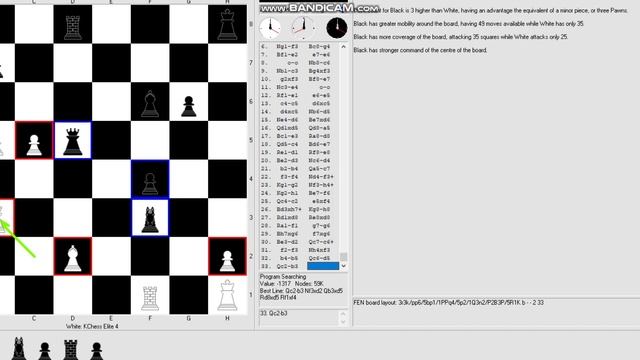Click the 'stronger command of the centre' line
The image size is (640, 360).
tap(420, 50)
